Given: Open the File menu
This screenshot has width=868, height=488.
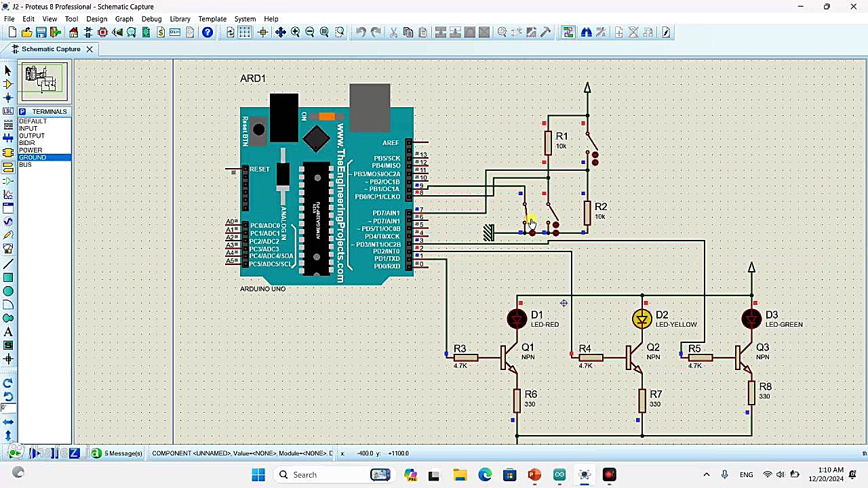Looking at the screenshot, I should tap(9, 19).
